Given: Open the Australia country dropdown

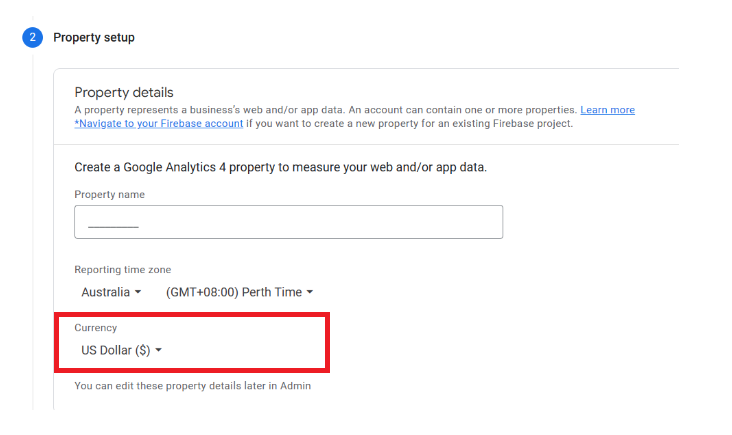Looking at the screenshot, I should coord(111,292).
